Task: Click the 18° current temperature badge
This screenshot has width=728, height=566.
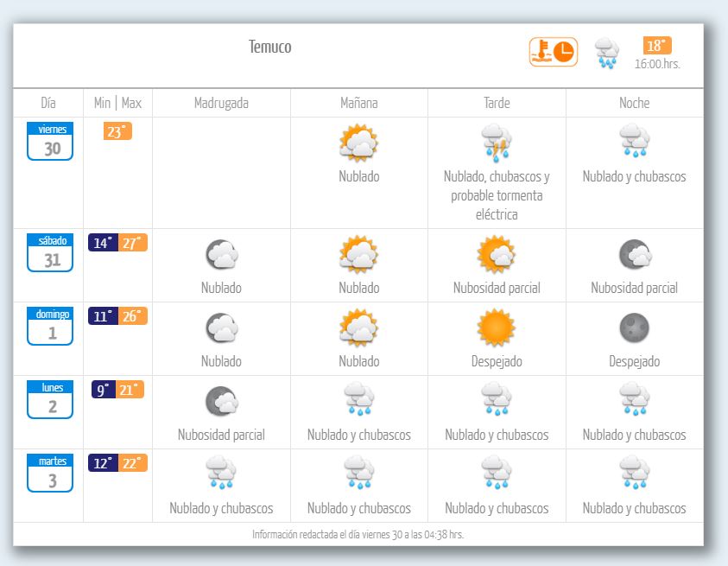Action: [x=657, y=46]
